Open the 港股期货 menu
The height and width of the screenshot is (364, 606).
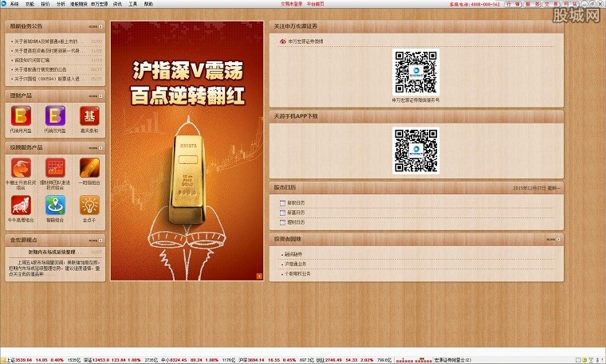[78, 4]
